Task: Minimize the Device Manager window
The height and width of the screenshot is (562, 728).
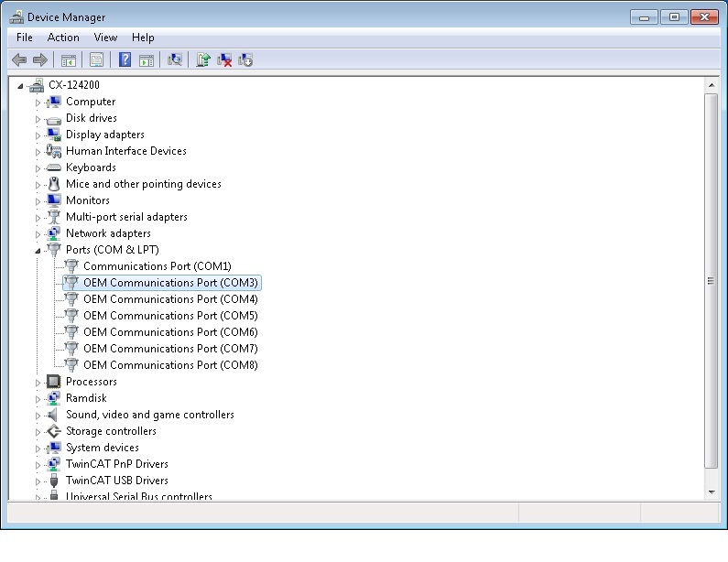Action: 644,17
